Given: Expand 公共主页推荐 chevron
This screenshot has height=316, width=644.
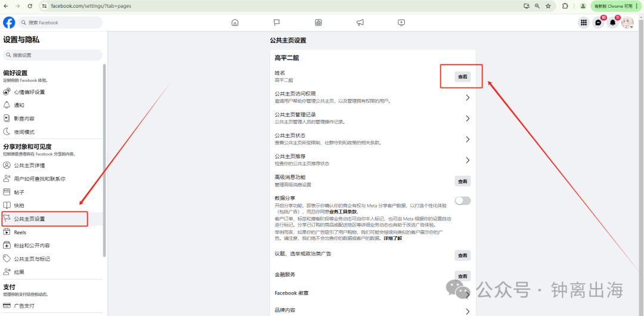Looking at the screenshot, I should pos(467,160).
